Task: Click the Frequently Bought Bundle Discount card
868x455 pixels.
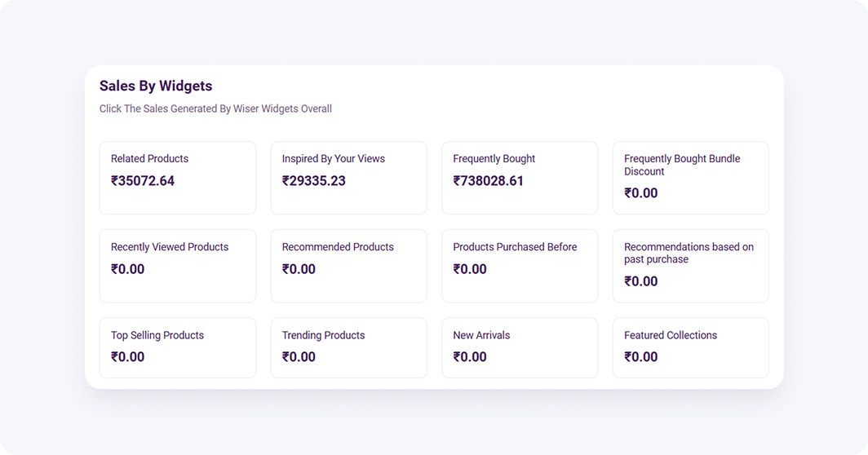Action: (690, 178)
